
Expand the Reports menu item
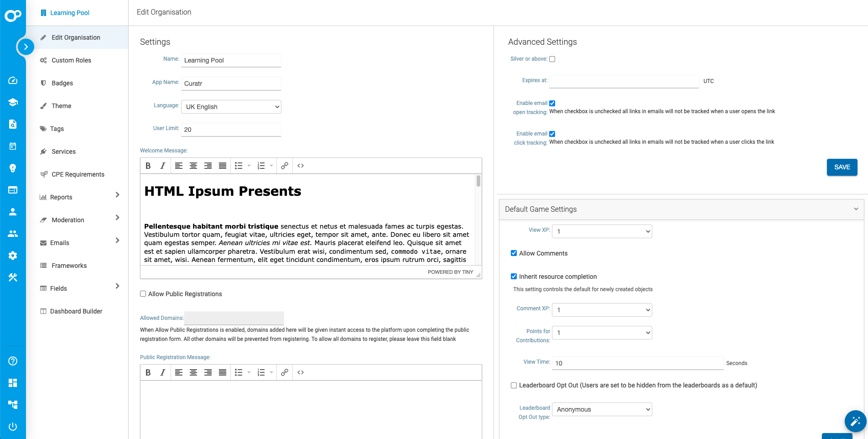click(117, 195)
